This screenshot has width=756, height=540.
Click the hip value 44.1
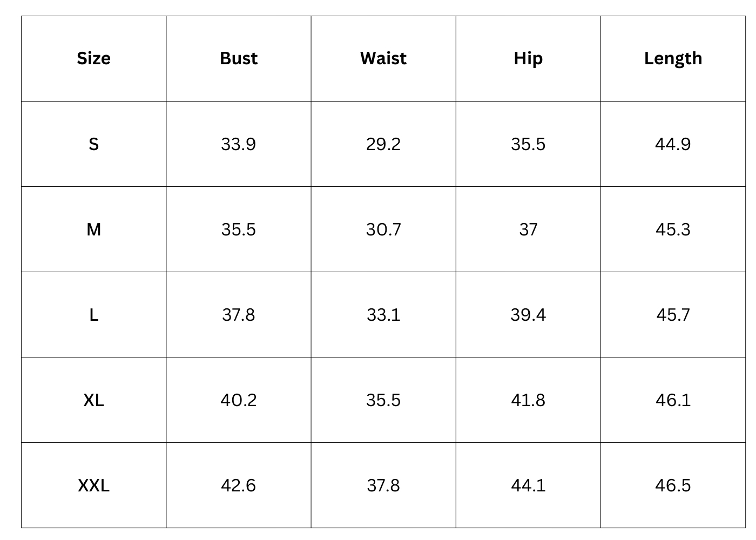[x=528, y=485]
